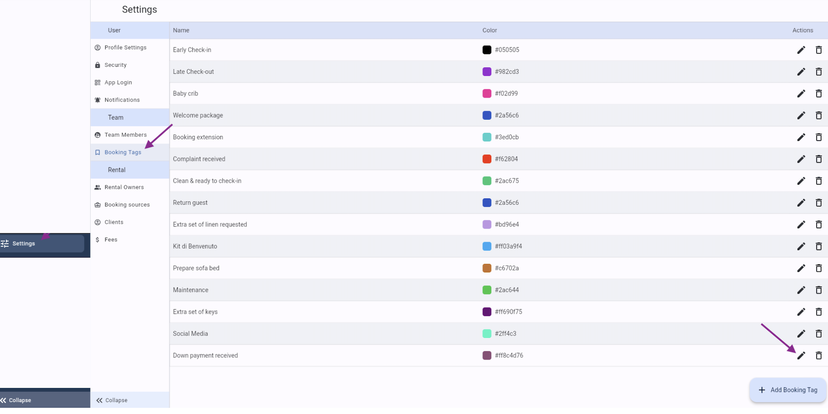Click the purple swatch for Late Check-out
This screenshot has width=828, height=414.
coord(487,72)
